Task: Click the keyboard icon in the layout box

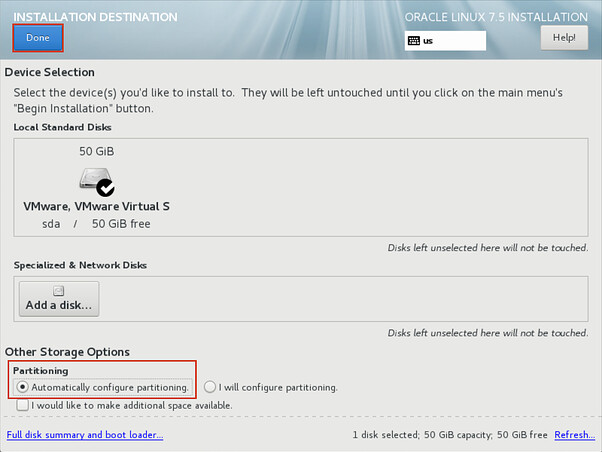Action: pos(413,41)
